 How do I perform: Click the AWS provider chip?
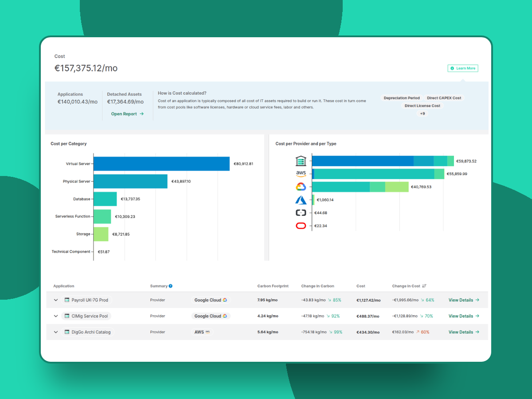pyautogui.click(x=202, y=332)
